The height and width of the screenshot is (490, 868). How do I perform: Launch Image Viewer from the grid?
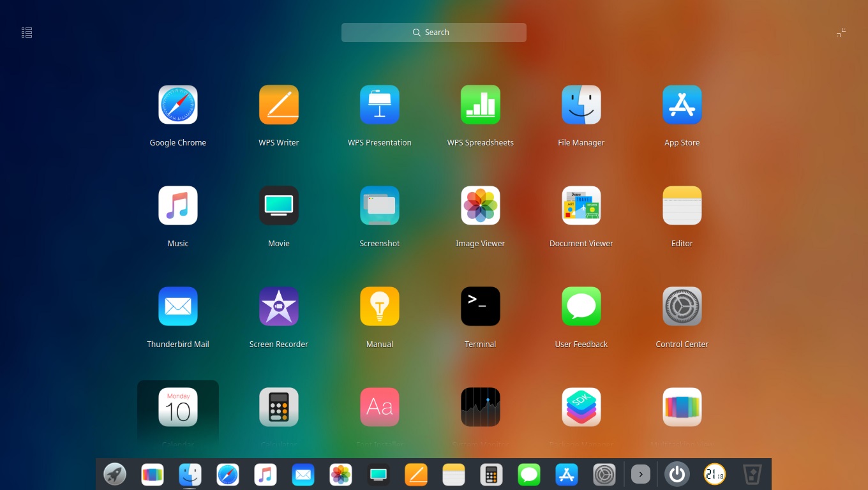[481, 205]
